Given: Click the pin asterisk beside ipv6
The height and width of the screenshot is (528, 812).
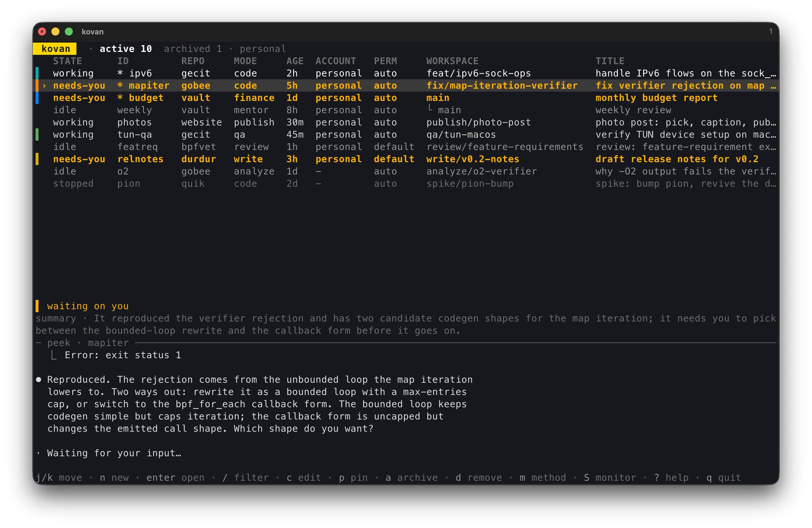Looking at the screenshot, I should point(120,74).
